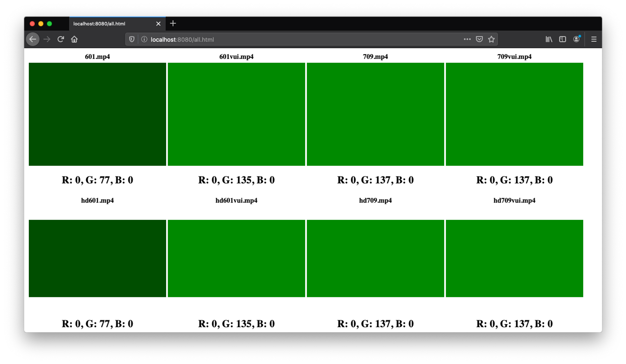Open the hamburger application menu
Image resolution: width=626 pixels, height=364 pixels.
pyautogui.click(x=594, y=39)
